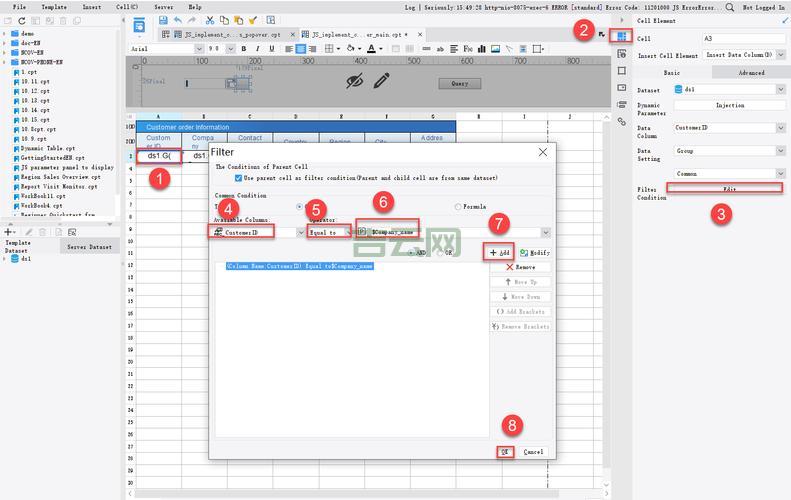Viewport: 791px width, 500px height.
Task: Click OK to confirm the filter
Action: (x=506, y=452)
